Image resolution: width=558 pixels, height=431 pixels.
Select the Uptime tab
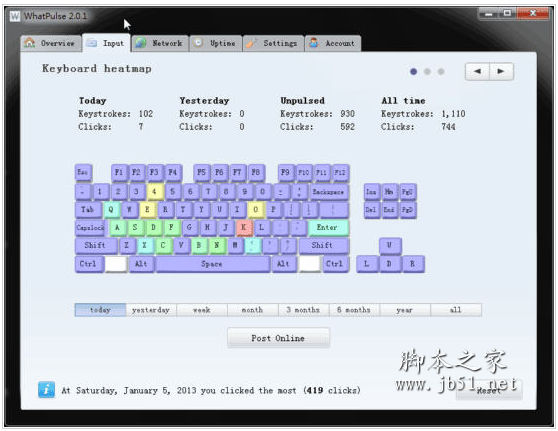point(216,43)
